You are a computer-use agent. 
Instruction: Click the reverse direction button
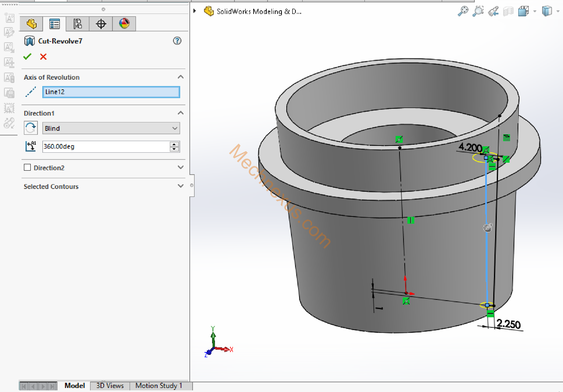pos(31,128)
